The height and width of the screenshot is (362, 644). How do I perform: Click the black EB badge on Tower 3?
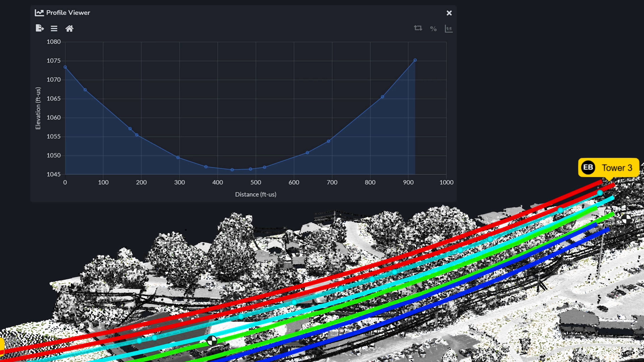pos(588,167)
